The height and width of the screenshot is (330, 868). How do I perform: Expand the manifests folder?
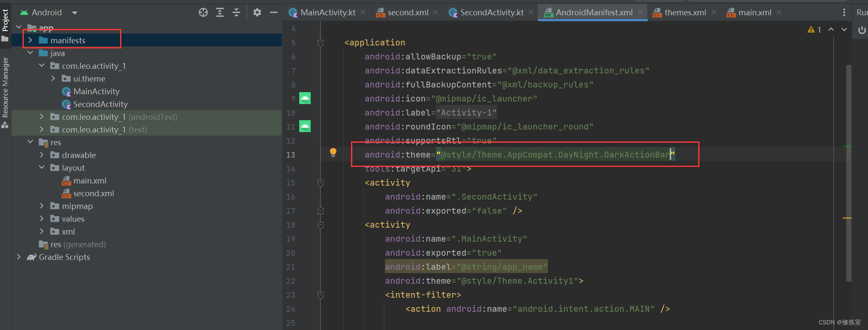pos(30,40)
